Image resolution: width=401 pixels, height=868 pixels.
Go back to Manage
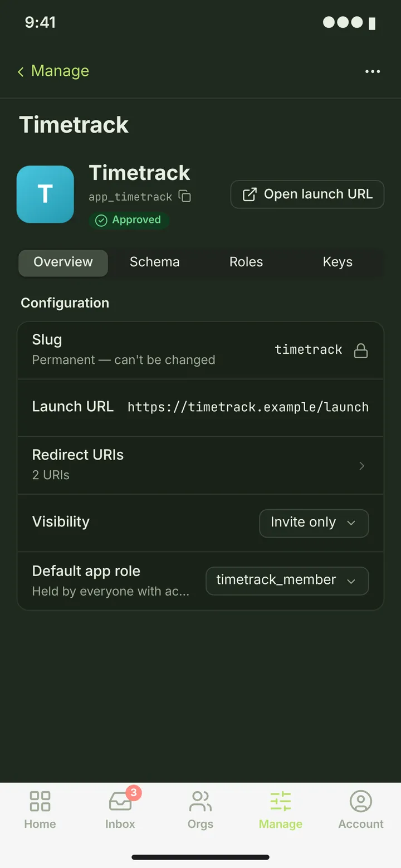coord(53,71)
